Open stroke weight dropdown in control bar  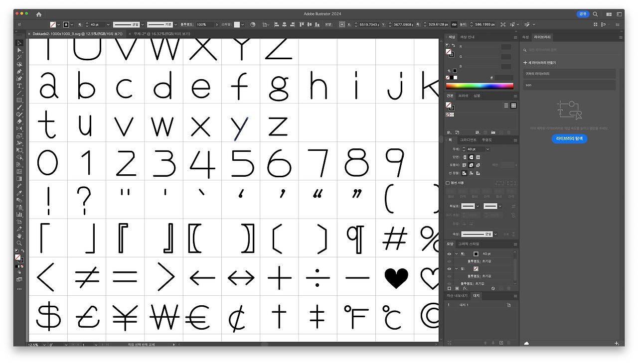tap(108, 24)
